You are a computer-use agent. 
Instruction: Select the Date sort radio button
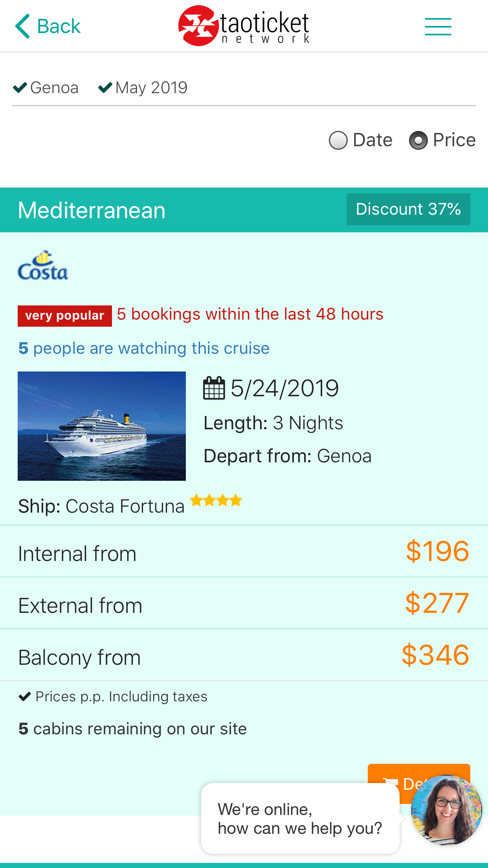click(x=338, y=140)
